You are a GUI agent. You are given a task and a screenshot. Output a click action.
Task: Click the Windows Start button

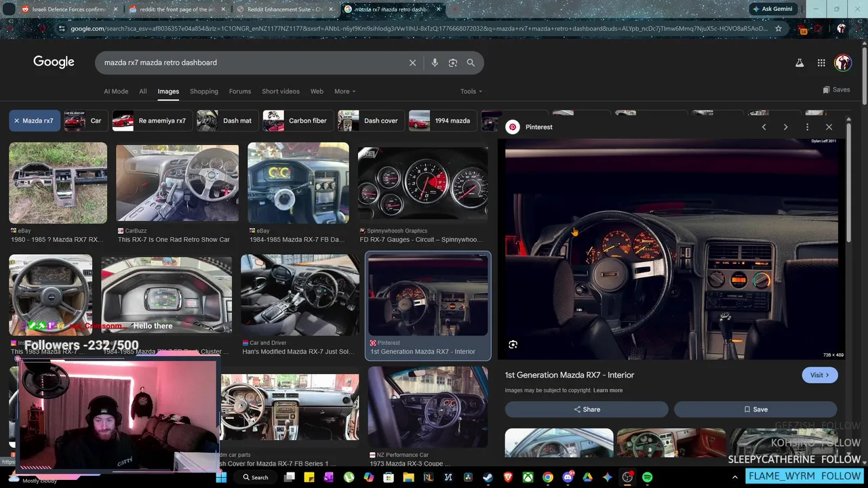(222, 477)
